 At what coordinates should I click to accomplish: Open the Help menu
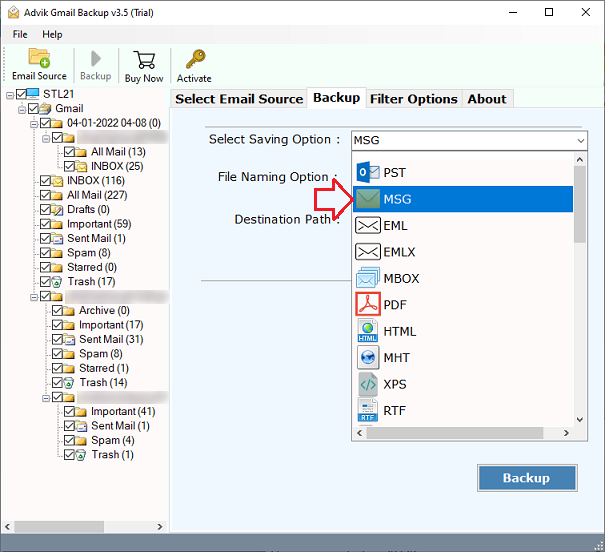point(52,34)
